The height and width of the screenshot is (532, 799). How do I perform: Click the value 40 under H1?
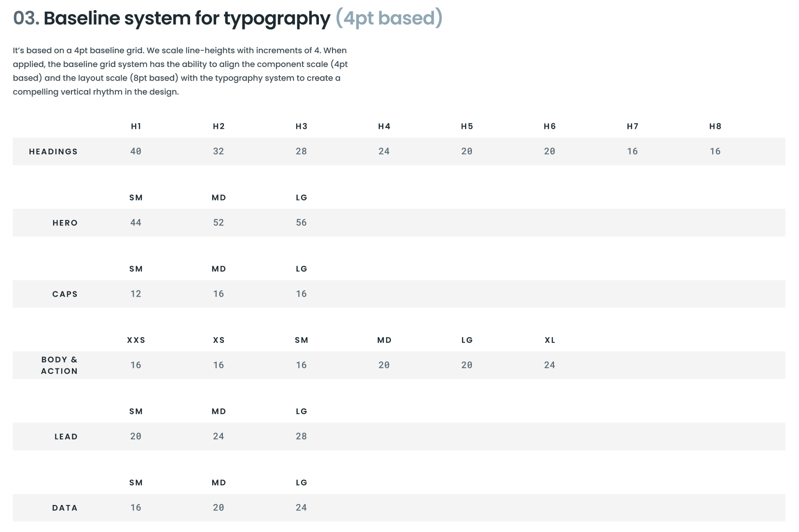click(136, 151)
